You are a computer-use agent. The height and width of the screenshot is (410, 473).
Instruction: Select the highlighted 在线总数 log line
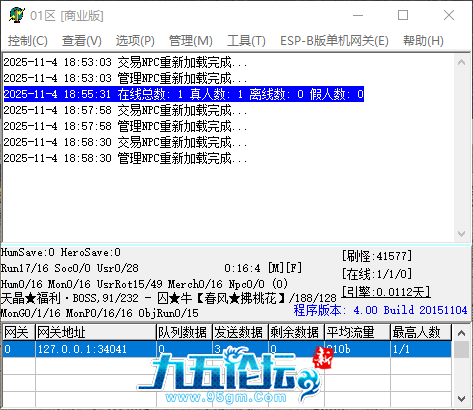tap(184, 94)
